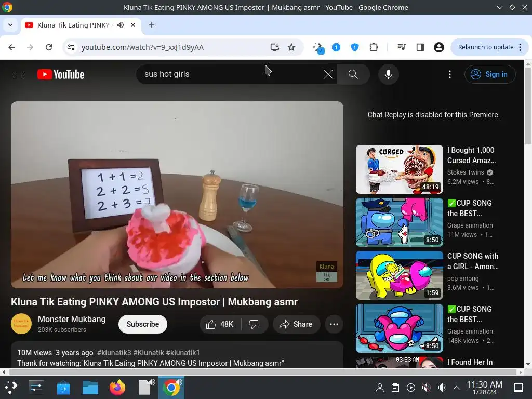532x399 pixels.
Task: Open more actions menu below video
Action: [x=334, y=324]
